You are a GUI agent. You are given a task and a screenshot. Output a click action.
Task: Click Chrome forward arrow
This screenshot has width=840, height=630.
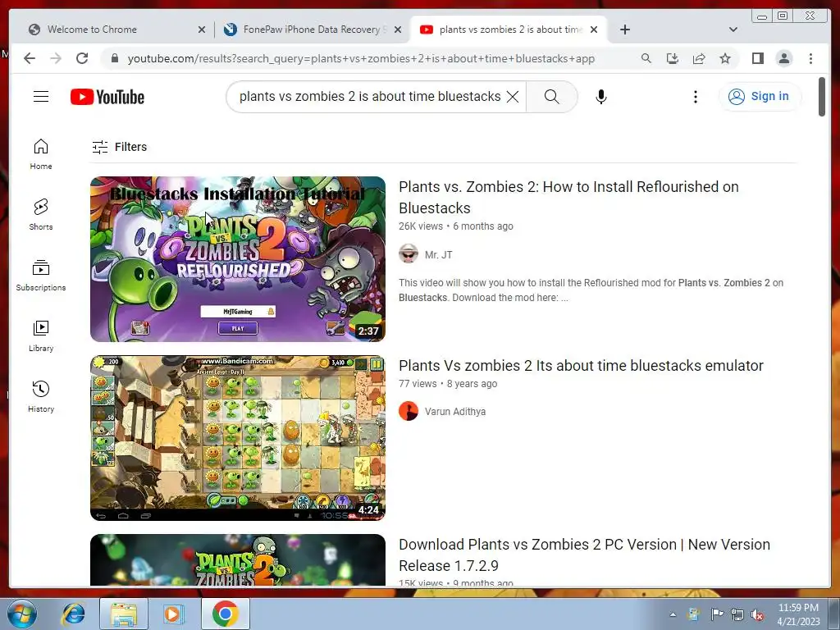point(56,58)
